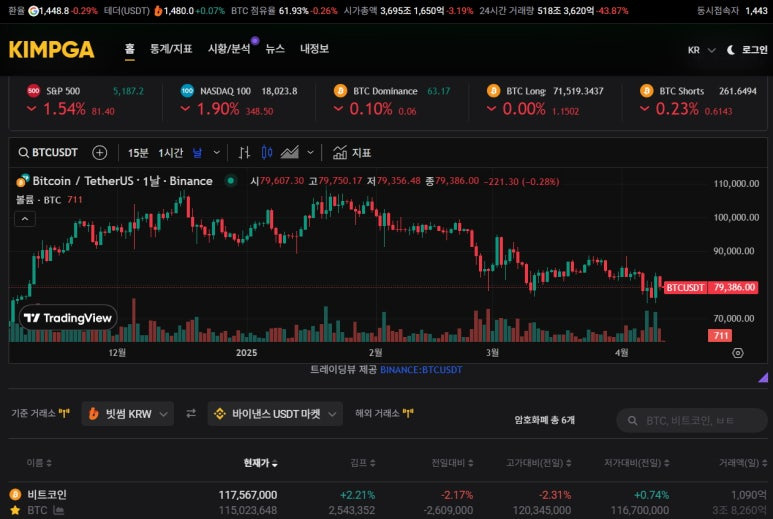
Task: Click the Bithumb icon beside 테더(USDT)
Action: pos(158,10)
